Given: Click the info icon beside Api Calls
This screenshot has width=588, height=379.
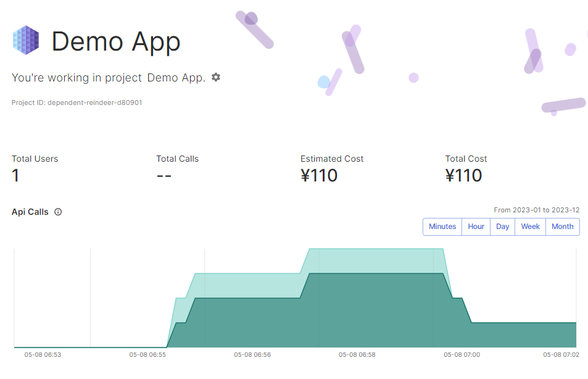Looking at the screenshot, I should coord(58,212).
